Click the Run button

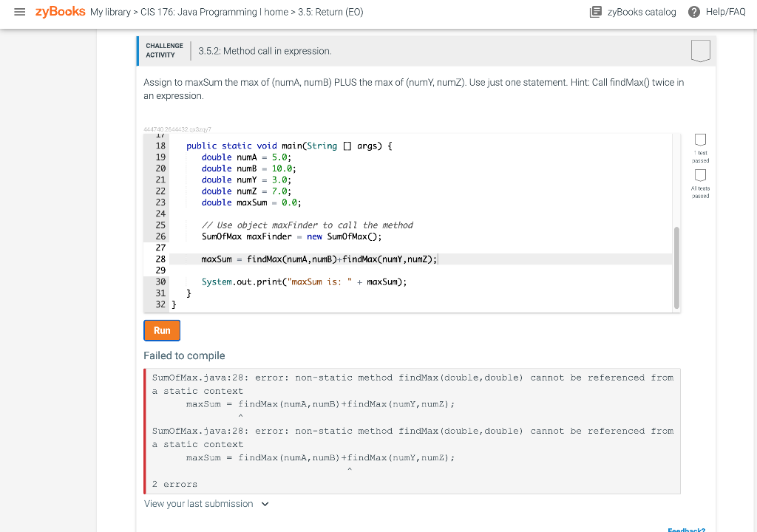click(161, 330)
